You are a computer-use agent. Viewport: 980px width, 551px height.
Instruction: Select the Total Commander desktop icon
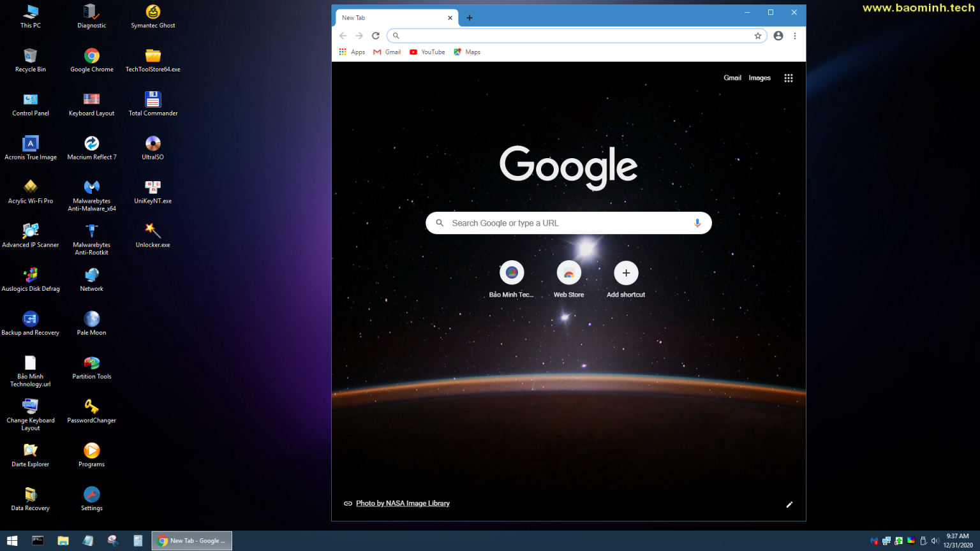[x=153, y=105]
